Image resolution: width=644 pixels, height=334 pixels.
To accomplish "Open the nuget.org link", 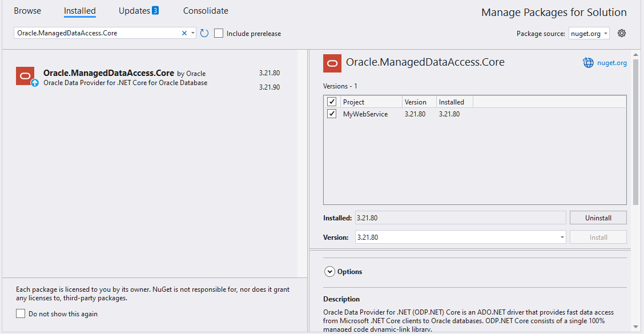I will point(612,63).
